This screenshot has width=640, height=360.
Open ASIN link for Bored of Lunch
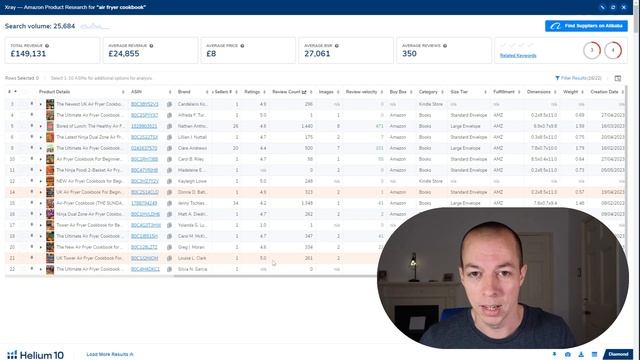point(144,127)
